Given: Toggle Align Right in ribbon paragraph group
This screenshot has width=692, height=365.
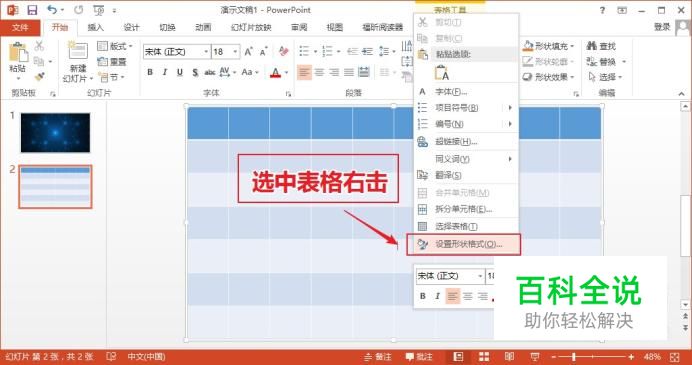Looking at the screenshot, I should coord(334,72).
